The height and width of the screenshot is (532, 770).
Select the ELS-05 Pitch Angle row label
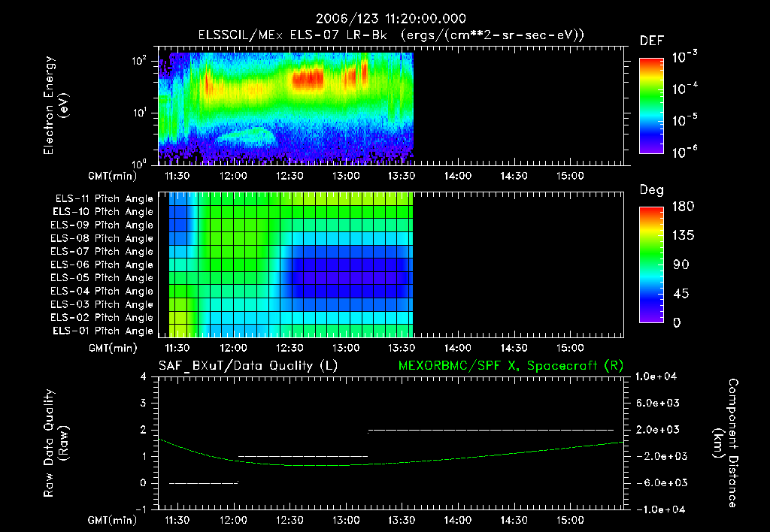tap(102, 278)
